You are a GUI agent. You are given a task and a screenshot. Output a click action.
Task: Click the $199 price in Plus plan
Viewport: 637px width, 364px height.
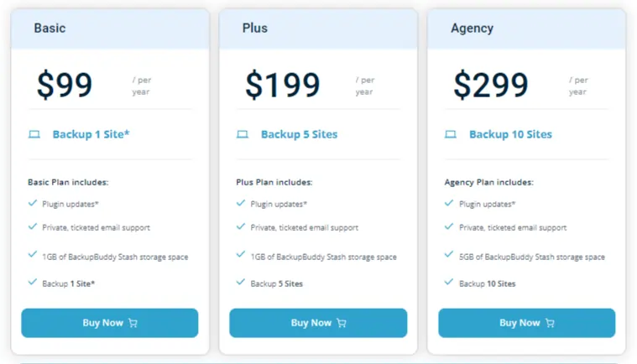tap(283, 85)
